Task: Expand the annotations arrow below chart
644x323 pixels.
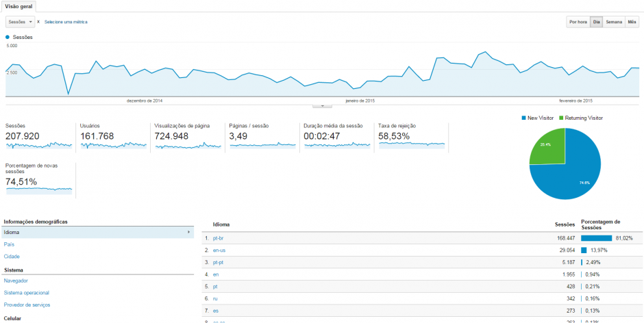Action: (x=323, y=105)
